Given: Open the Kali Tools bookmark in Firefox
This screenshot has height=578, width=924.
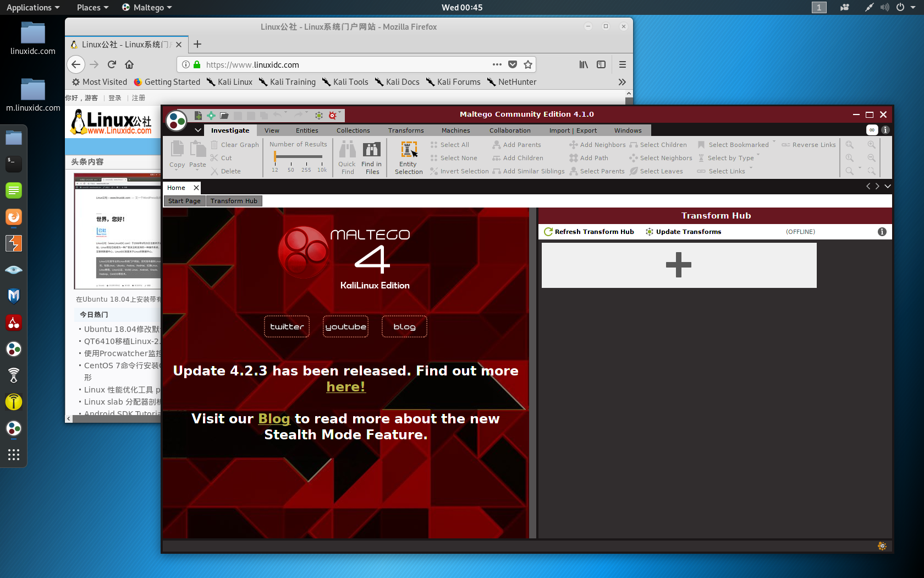Looking at the screenshot, I should pyautogui.click(x=345, y=82).
